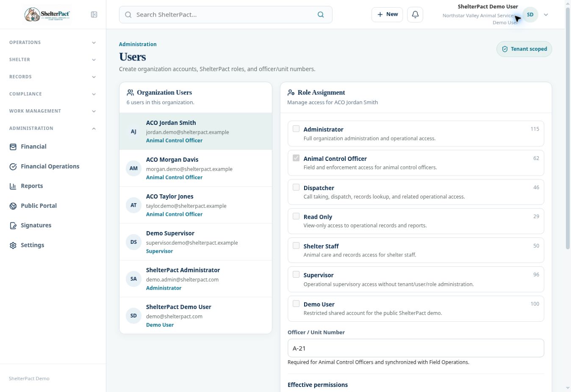571x392 pixels.
Task: Click the New button
Action: tap(387, 14)
